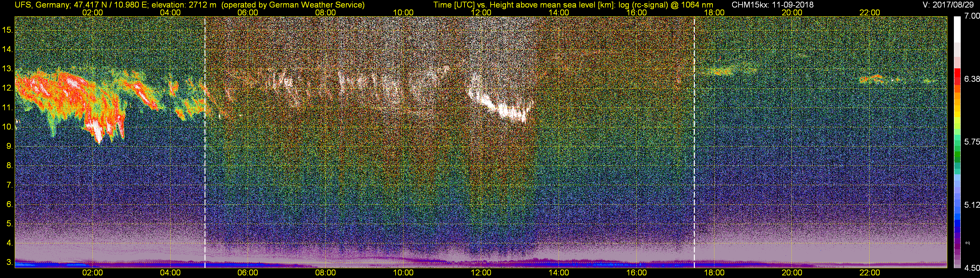This screenshot has height=278, width=980.
Task: Click the 14:00 label on the lower time axis
Action: [x=559, y=273]
